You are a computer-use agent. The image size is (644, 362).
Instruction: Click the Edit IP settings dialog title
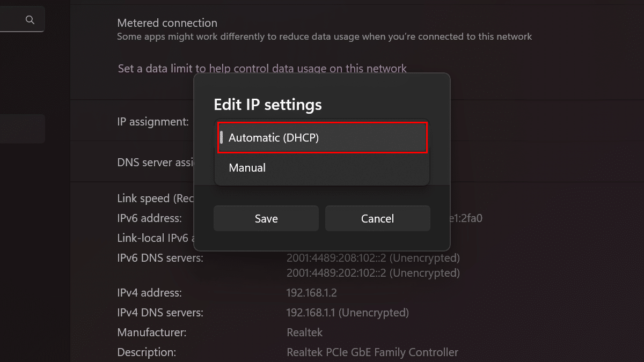coord(268,104)
